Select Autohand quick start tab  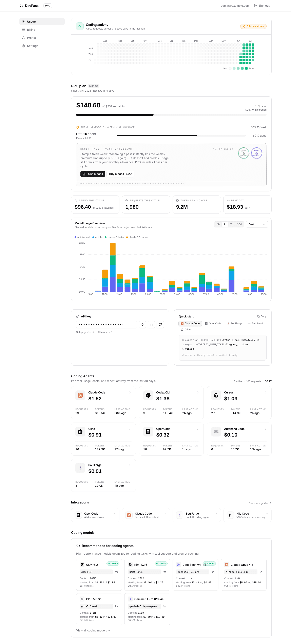pos(255,324)
